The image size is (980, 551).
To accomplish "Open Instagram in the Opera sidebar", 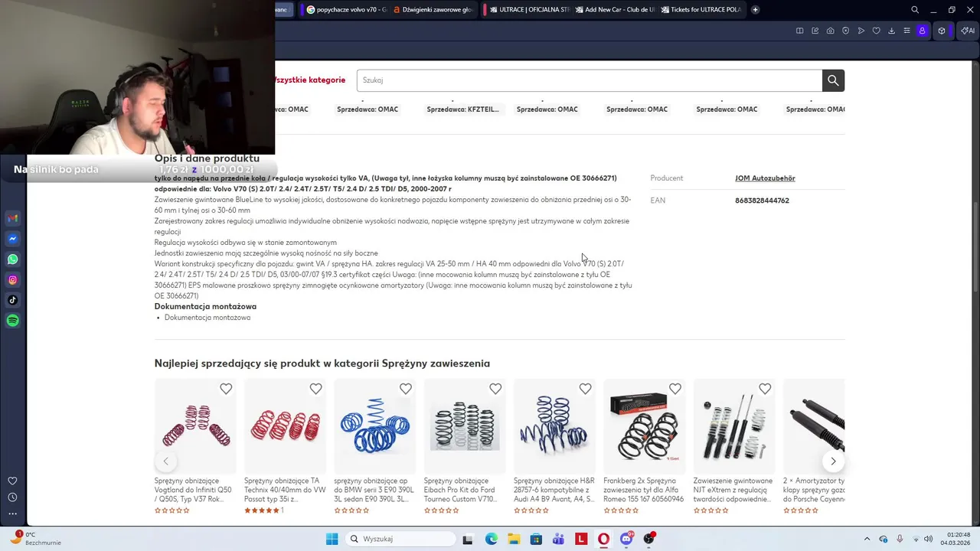I will (12, 280).
